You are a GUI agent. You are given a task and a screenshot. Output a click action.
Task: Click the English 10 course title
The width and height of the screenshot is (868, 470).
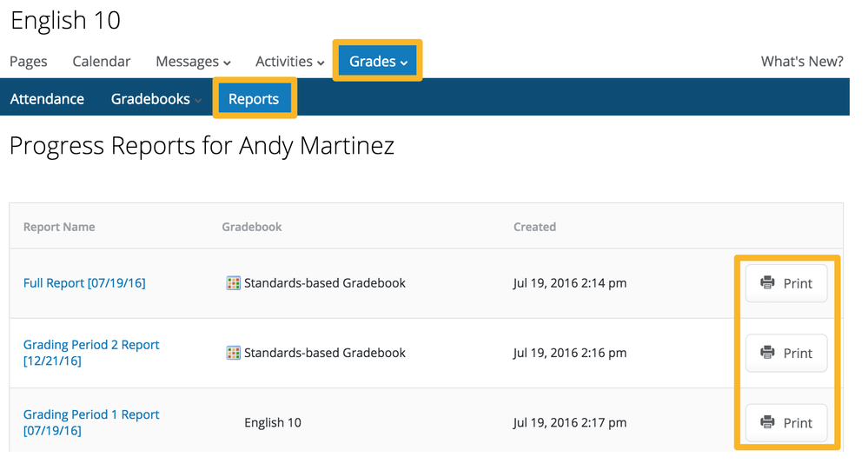[65, 21]
